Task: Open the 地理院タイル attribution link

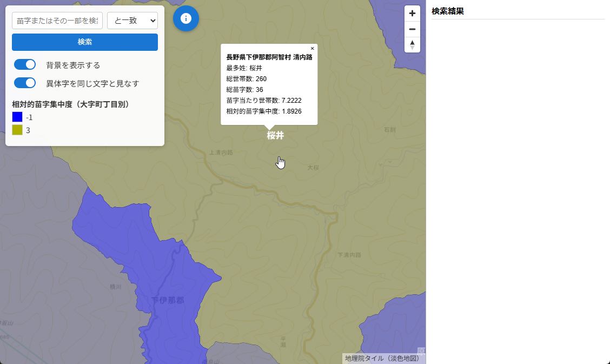Action: point(383,358)
